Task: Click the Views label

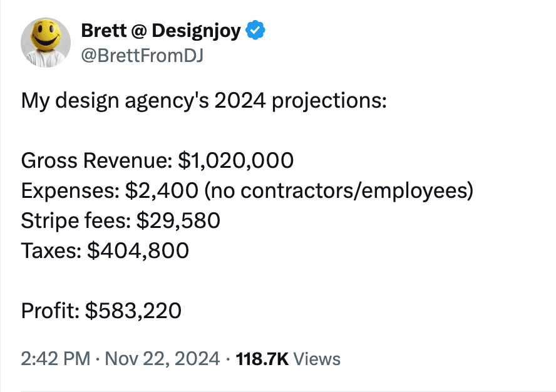Action: tap(317, 359)
